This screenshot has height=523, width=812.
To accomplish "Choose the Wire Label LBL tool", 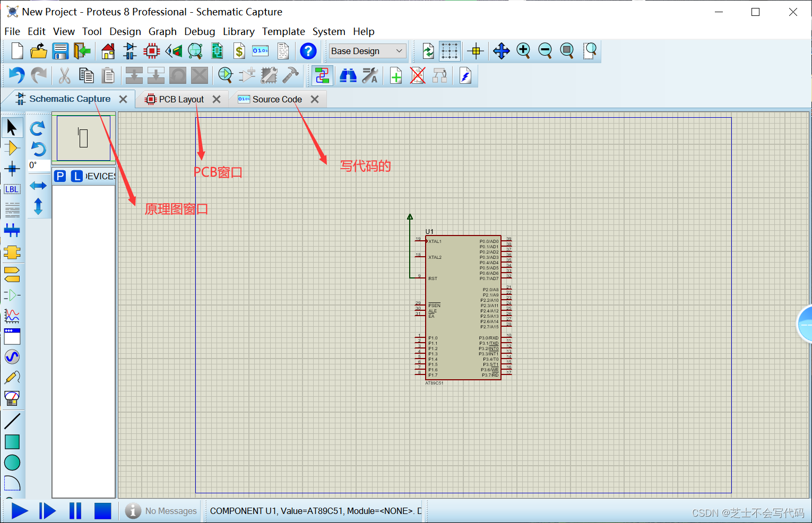I will [x=12, y=189].
